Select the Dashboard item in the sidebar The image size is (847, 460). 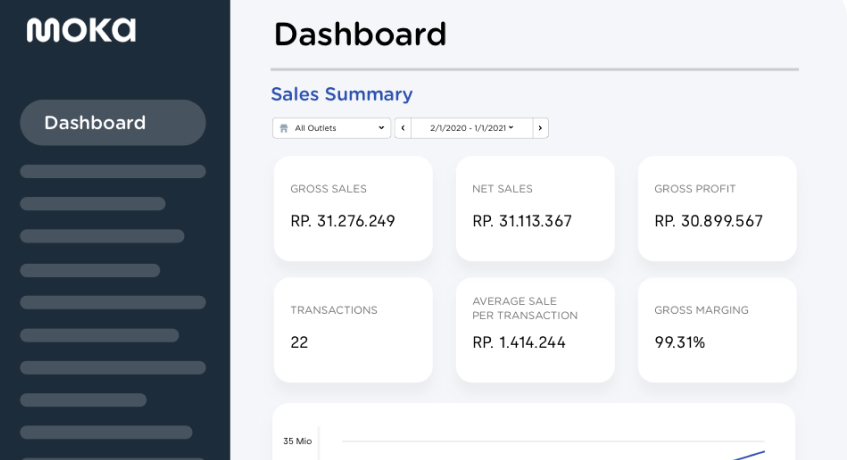tap(113, 123)
